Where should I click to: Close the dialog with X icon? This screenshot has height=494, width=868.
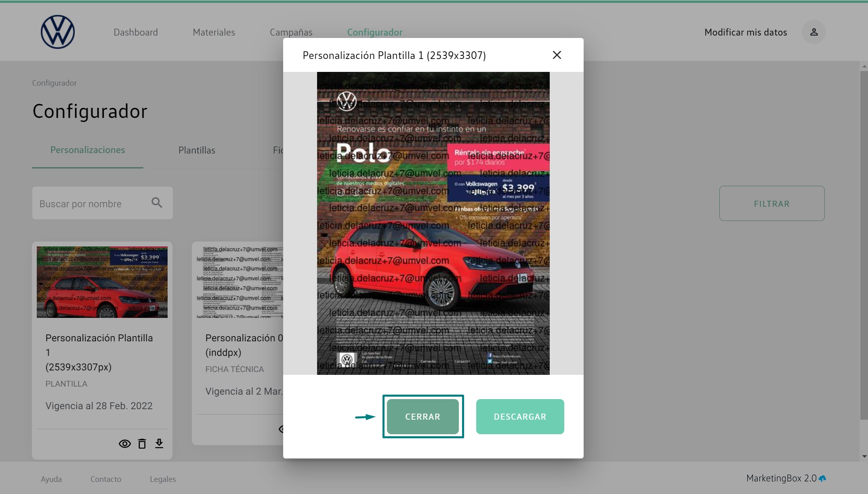pyautogui.click(x=557, y=55)
